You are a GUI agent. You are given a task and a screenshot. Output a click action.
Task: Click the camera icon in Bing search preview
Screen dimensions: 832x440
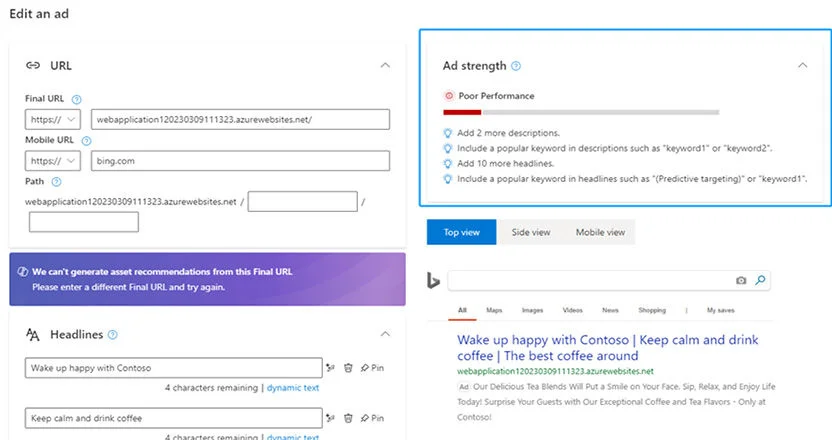[x=741, y=280]
